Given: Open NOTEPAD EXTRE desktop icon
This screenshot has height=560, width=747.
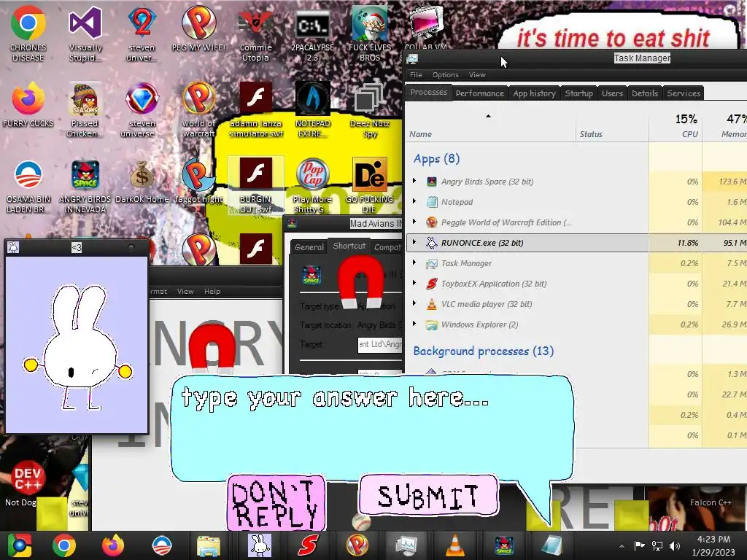Looking at the screenshot, I should coord(312,109).
